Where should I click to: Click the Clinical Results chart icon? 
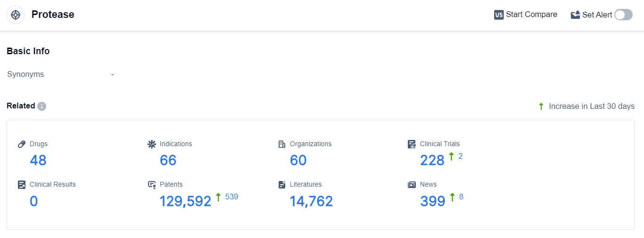22,185
